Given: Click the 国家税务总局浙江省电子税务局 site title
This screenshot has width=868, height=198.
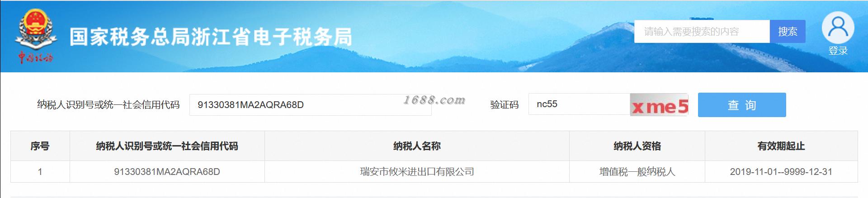Looking at the screenshot, I should 211,37.
